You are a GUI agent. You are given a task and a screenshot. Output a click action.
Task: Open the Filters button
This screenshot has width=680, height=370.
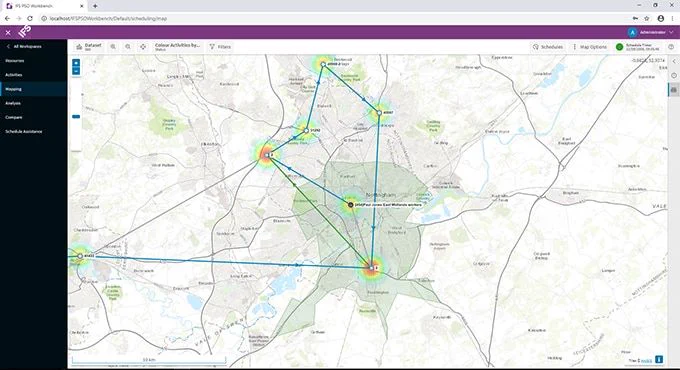[x=220, y=47]
